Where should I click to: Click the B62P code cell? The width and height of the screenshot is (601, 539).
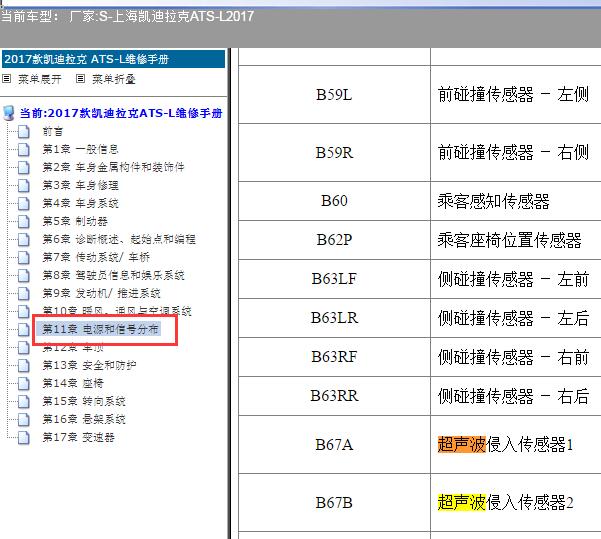(334, 240)
